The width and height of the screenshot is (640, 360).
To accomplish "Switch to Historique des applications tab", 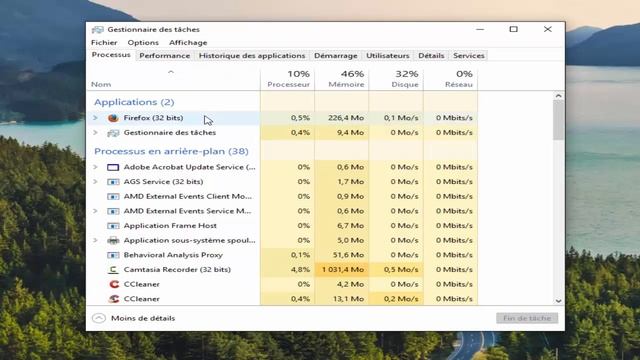I will (x=252, y=56).
